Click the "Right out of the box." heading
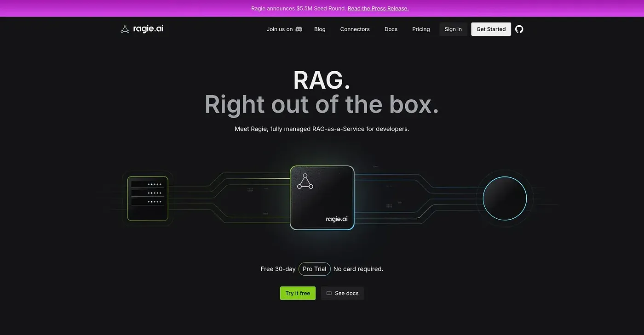Image resolution: width=644 pixels, height=335 pixels. coord(322,104)
